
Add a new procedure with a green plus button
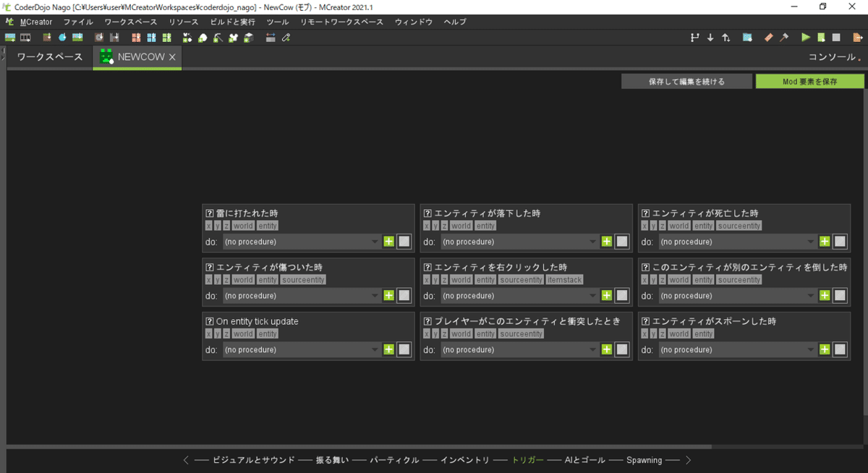click(388, 242)
